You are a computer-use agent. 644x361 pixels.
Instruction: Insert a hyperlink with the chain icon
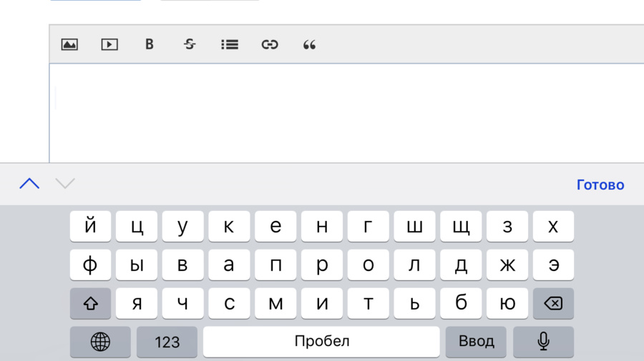(270, 44)
